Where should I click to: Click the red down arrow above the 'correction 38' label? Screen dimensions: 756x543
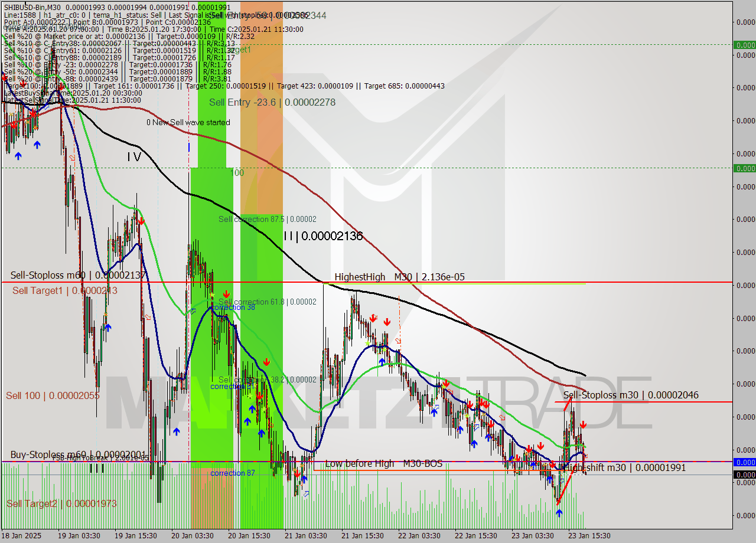coord(226,293)
